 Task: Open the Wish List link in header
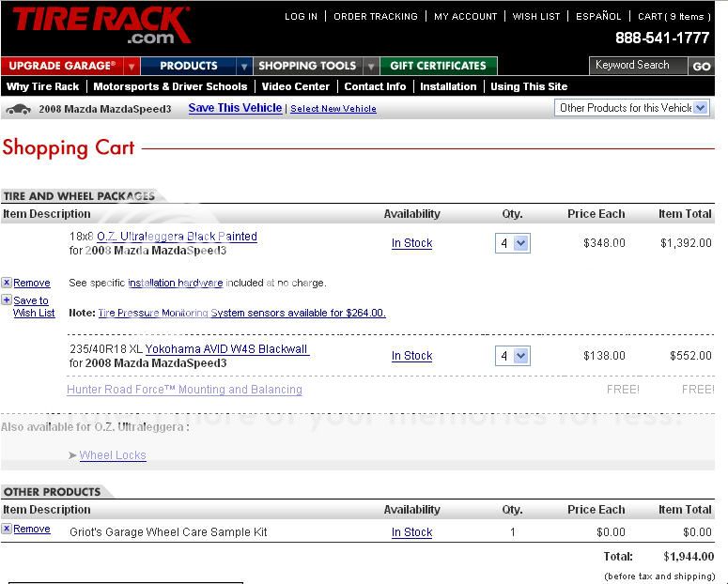click(x=536, y=17)
